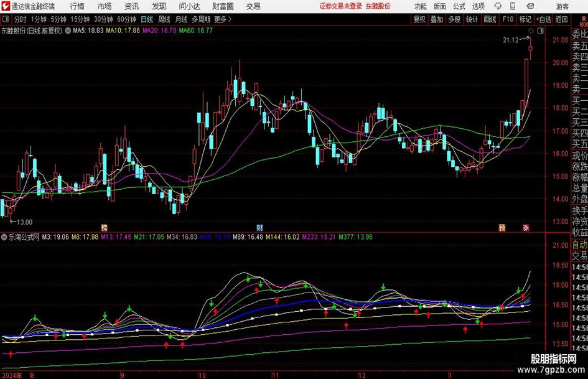Open the 行情 menu
The width and height of the screenshot is (588, 379).
coord(77,6)
